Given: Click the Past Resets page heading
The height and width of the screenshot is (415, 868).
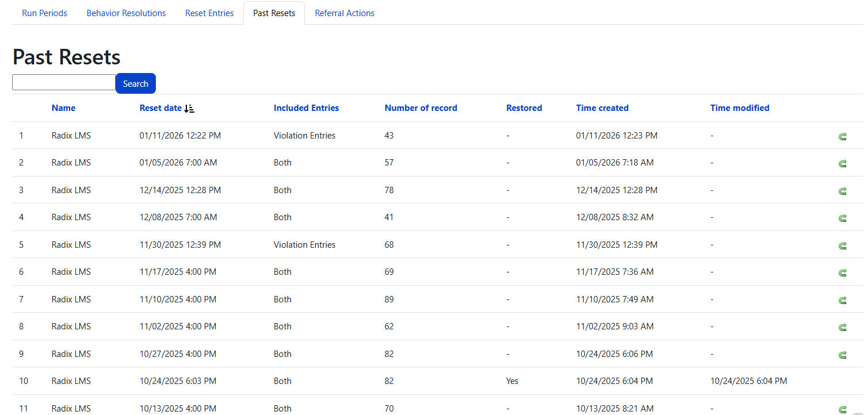Looking at the screenshot, I should click(x=67, y=57).
